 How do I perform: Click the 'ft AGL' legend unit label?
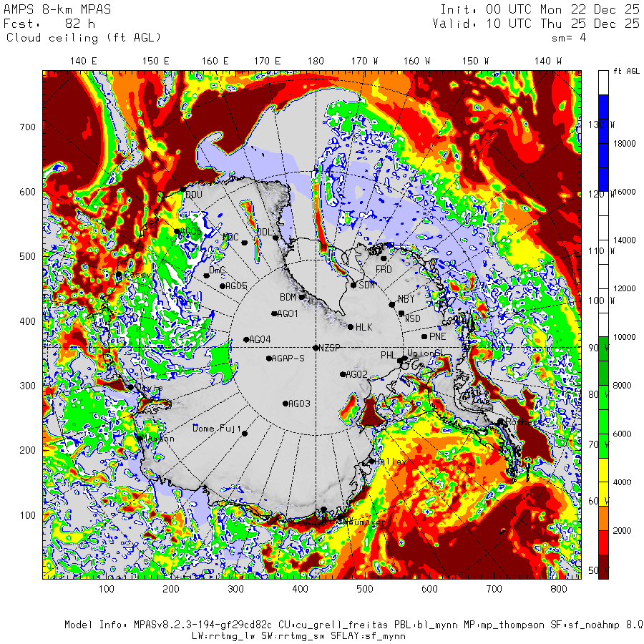(x=626, y=71)
